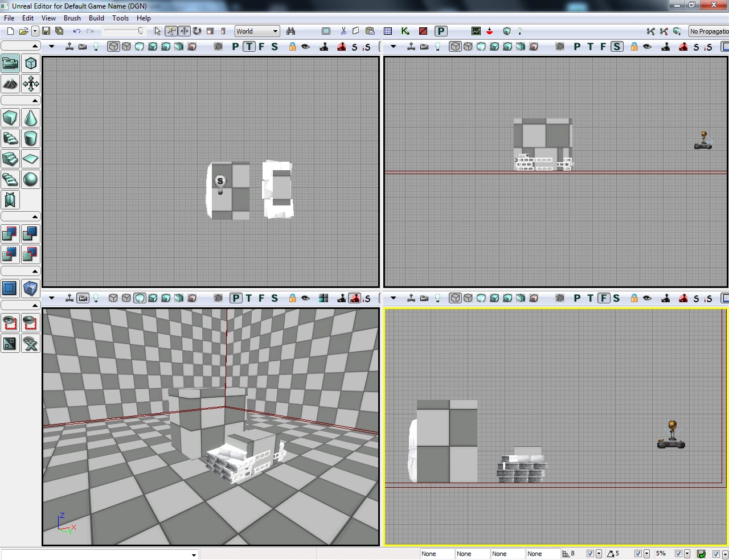Switch to Geometry mode tool

[31, 63]
